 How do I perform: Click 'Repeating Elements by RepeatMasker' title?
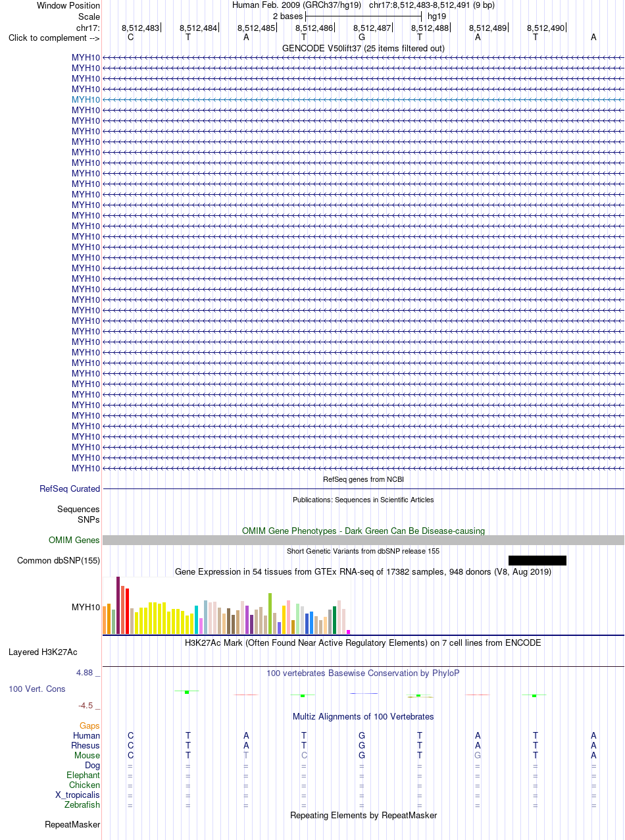(x=363, y=815)
